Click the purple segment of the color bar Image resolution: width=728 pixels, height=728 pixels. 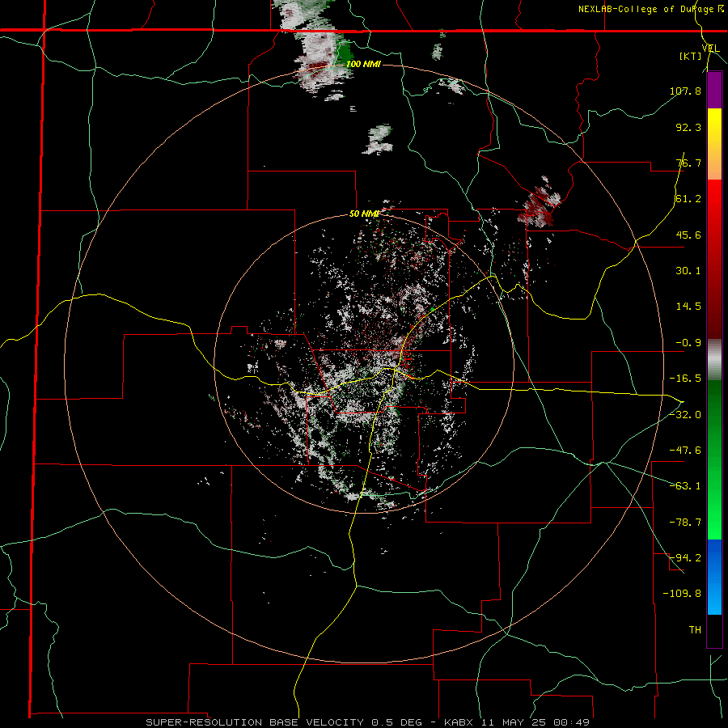point(714,91)
